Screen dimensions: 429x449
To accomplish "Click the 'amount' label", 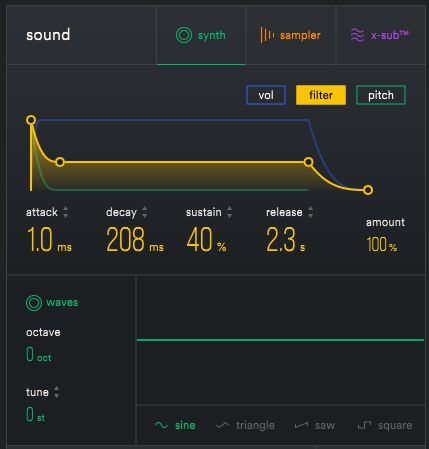I will 385,222.
